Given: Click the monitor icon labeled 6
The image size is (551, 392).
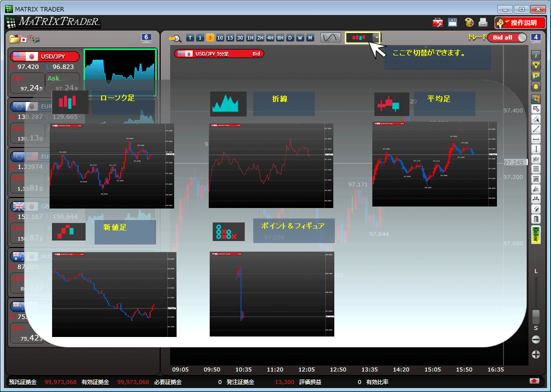Looking at the screenshot, I should [x=146, y=37].
